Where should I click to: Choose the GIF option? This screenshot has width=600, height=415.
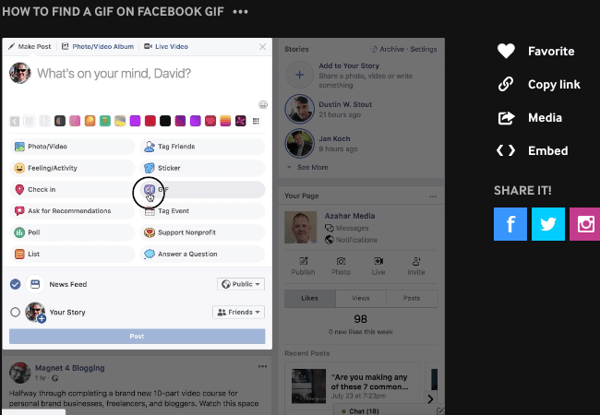(202, 189)
